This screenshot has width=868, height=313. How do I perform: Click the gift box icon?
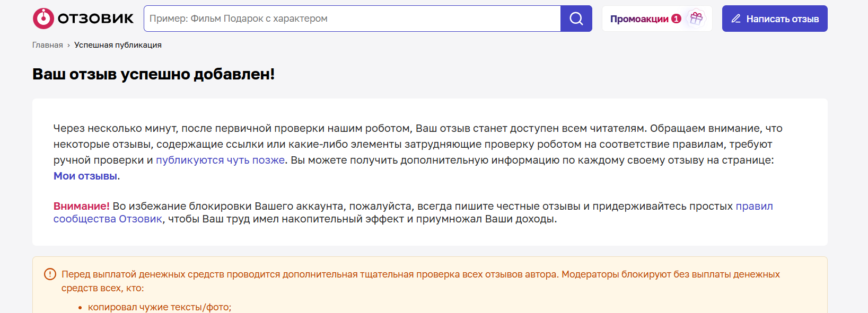pyautogui.click(x=696, y=19)
